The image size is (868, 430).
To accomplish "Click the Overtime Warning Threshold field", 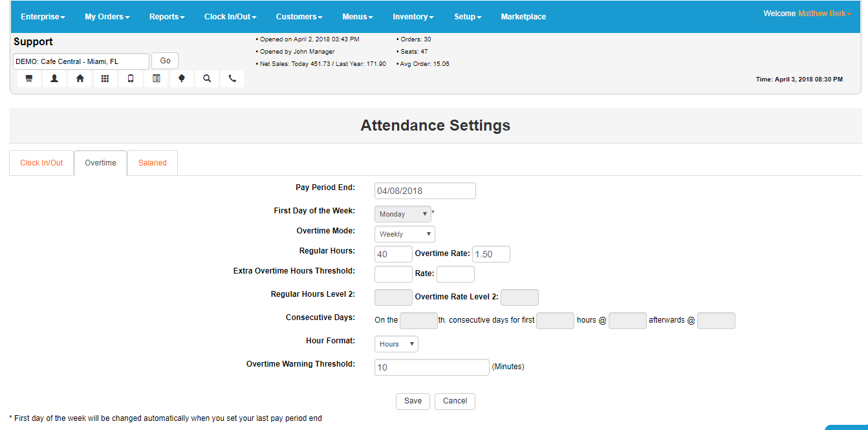I will coord(432,367).
